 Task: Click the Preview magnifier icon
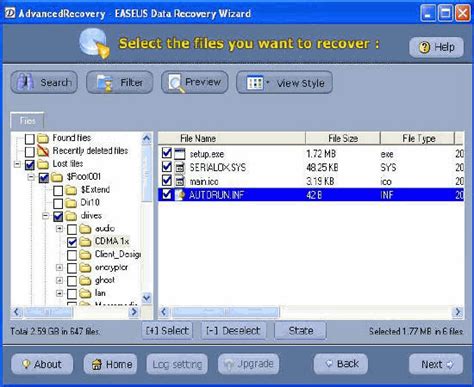pos(177,83)
